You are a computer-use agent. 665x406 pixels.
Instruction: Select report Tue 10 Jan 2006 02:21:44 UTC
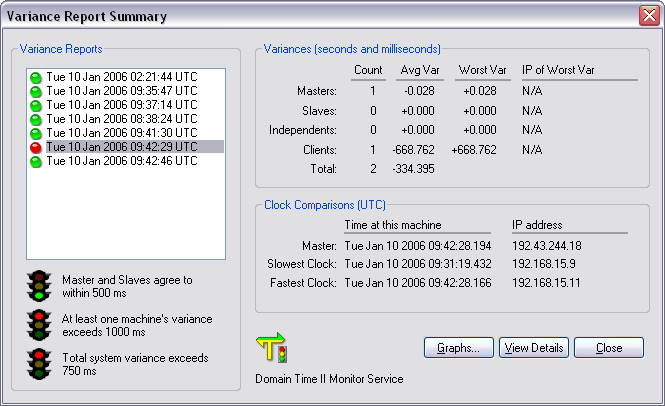pyautogui.click(x=122, y=77)
